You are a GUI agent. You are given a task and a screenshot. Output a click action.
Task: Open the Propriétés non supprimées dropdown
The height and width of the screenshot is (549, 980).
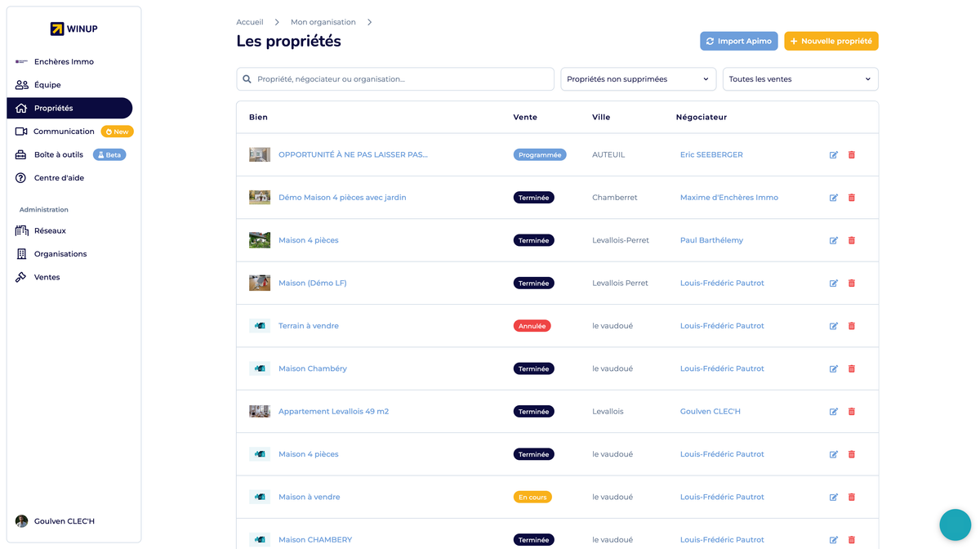(x=638, y=79)
